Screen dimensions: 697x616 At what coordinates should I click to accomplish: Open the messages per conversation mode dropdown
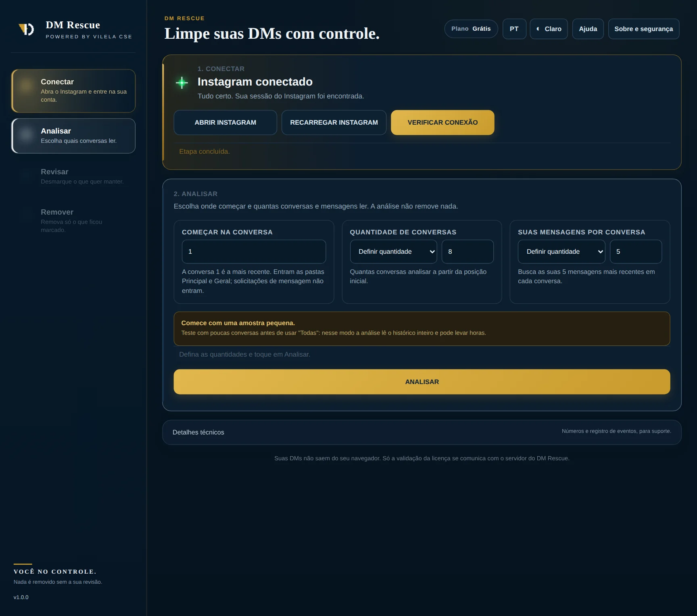pyautogui.click(x=561, y=252)
